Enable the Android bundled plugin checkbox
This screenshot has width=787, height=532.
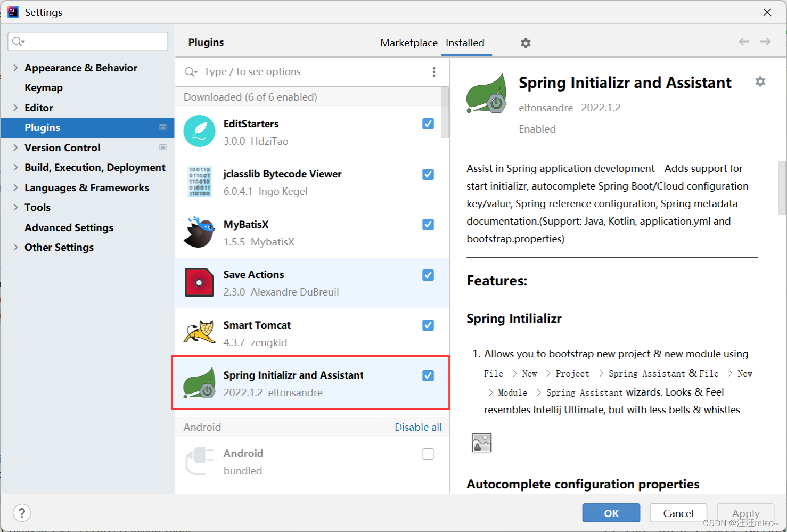point(428,454)
